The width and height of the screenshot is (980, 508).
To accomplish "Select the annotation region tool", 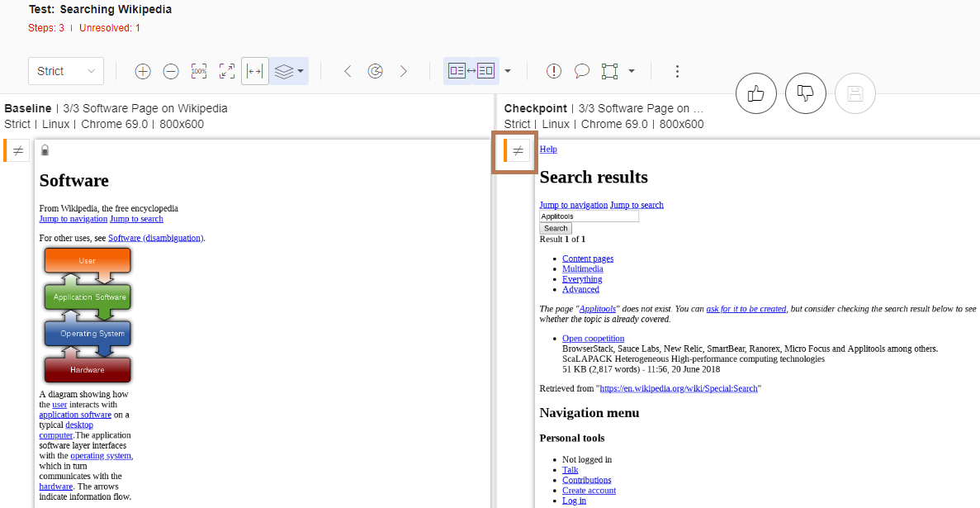I will click(x=609, y=71).
